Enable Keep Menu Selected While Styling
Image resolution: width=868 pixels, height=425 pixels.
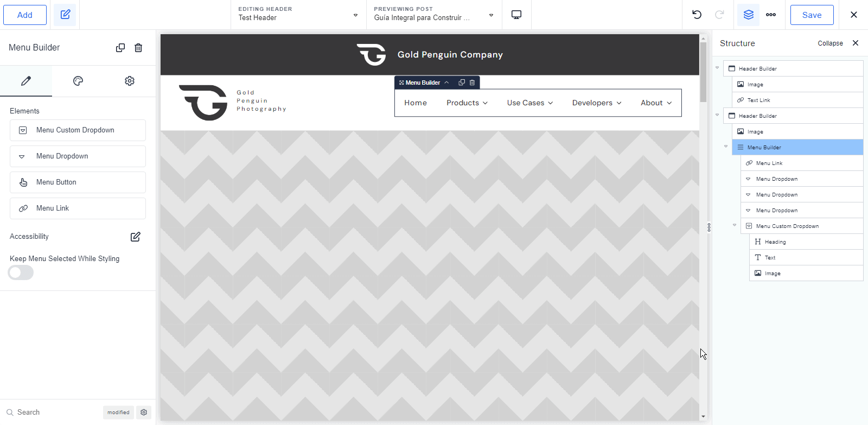coord(21,272)
